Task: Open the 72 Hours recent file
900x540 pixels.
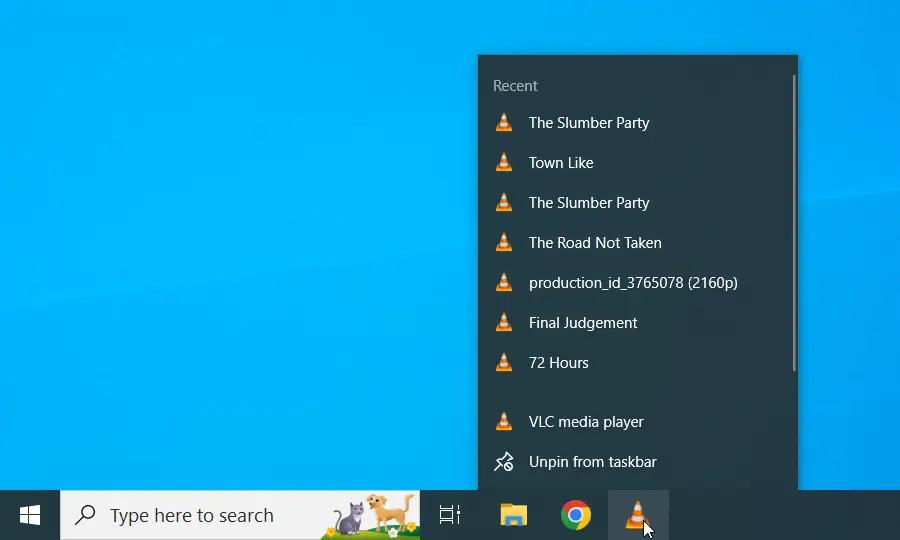Action: pos(638,363)
